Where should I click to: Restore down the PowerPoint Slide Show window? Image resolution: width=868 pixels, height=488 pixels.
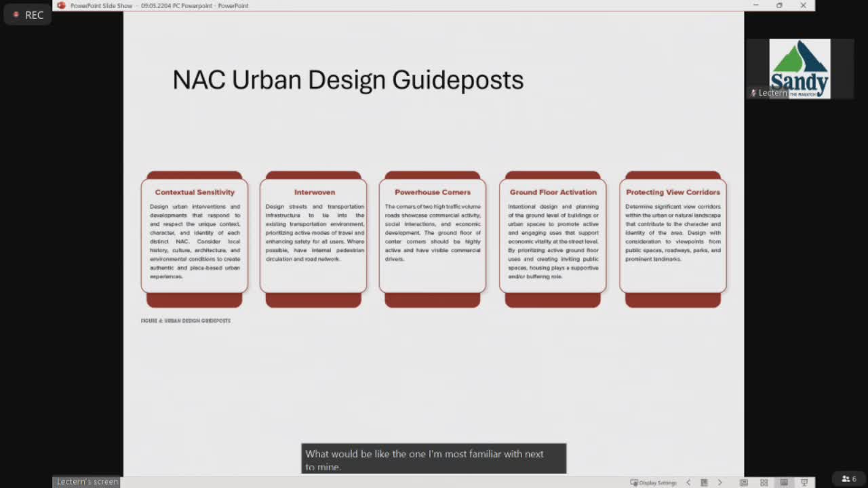[x=779, y=5]
